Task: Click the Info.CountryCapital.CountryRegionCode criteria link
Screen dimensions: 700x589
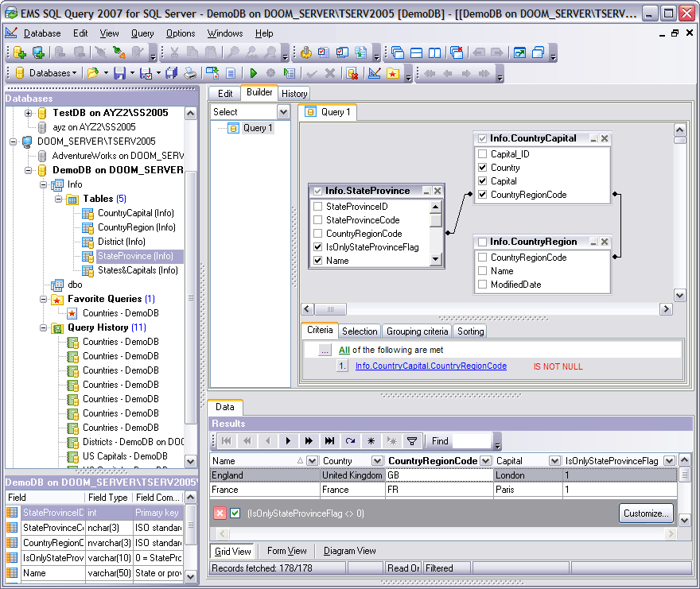Action: 430,366
